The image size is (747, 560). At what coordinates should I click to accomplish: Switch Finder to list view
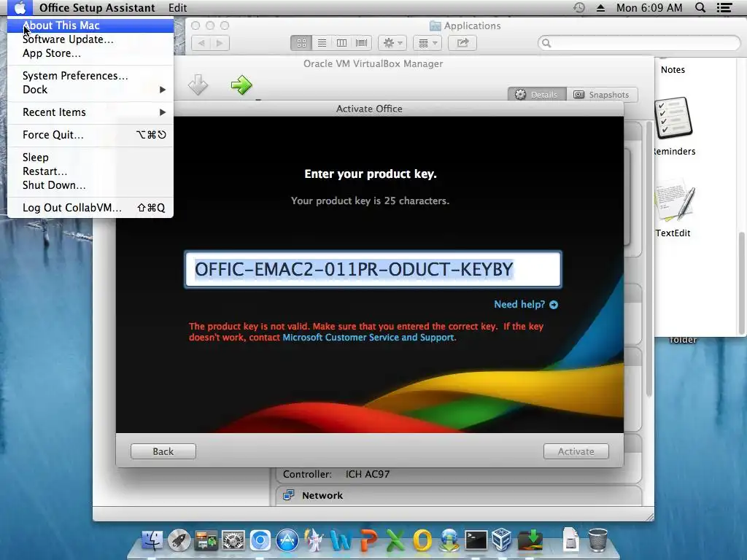pyautogui.click(x=322, y=43)
